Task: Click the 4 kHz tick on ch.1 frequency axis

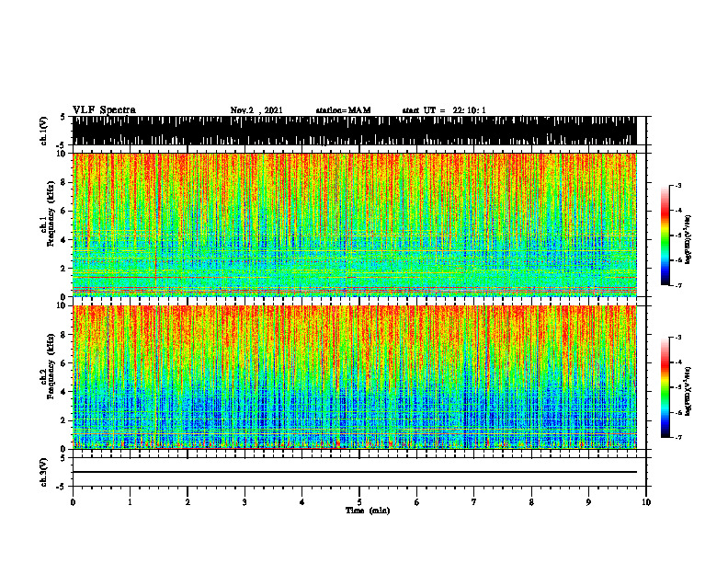Action: pyautogui.click(x=63, y=240)
